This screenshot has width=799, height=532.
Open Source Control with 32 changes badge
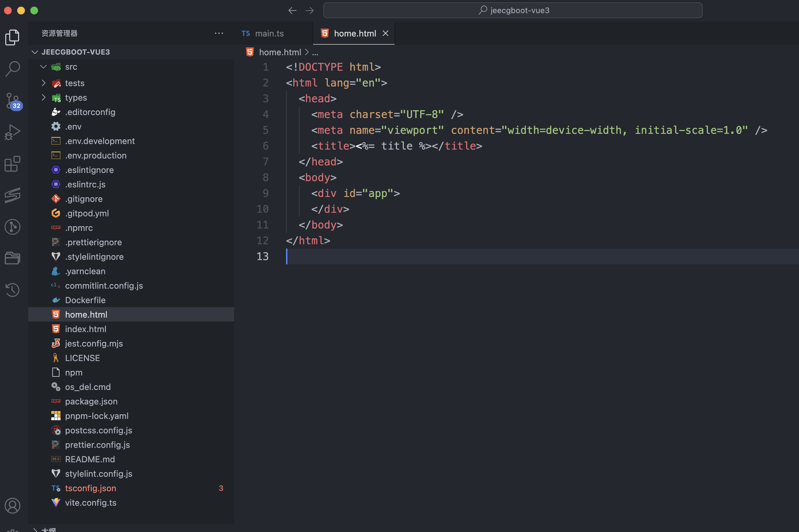tap(12, 100)
